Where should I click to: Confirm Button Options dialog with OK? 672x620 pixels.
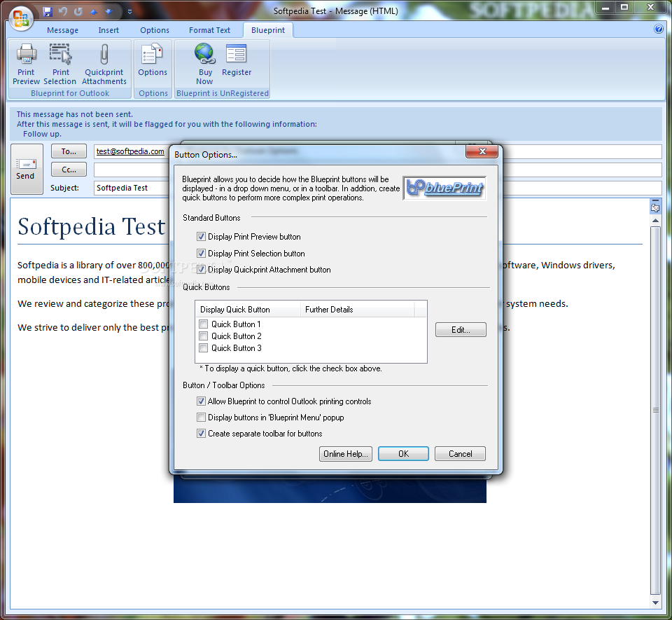(403, 454)
